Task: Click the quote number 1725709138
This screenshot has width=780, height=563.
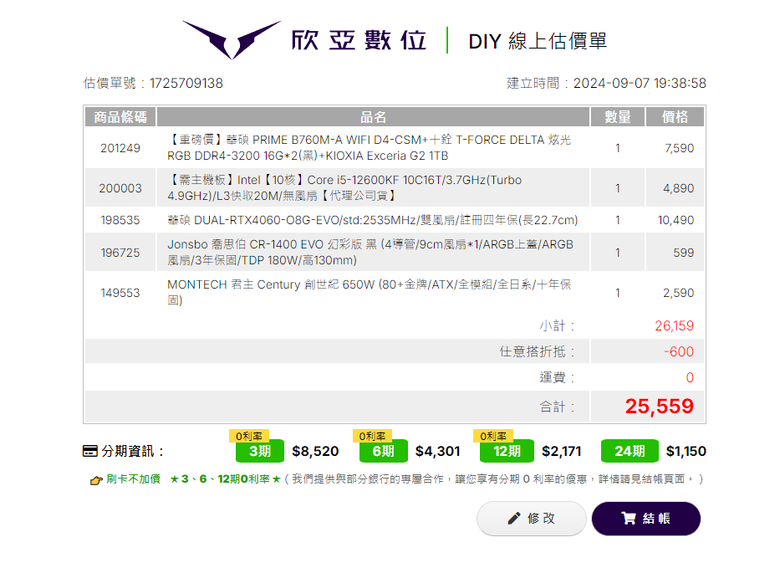Action: click(x=186, y=83)
